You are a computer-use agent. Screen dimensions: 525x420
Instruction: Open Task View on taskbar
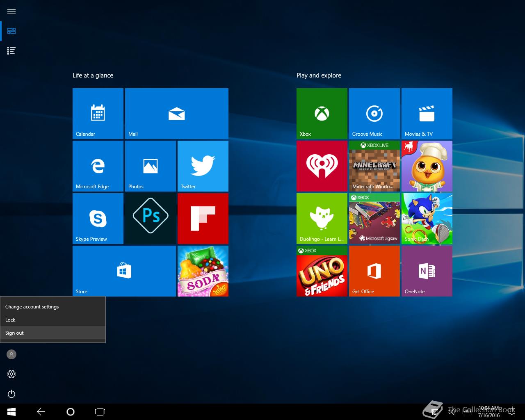click(100, 412)
